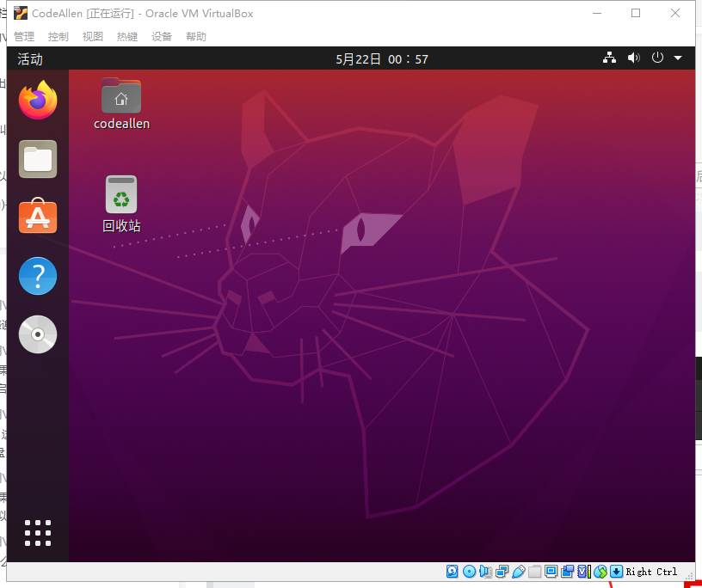This screenshot has height=588, width=702.
Task: Open the 热键 menu
Action: click(127, 36)
